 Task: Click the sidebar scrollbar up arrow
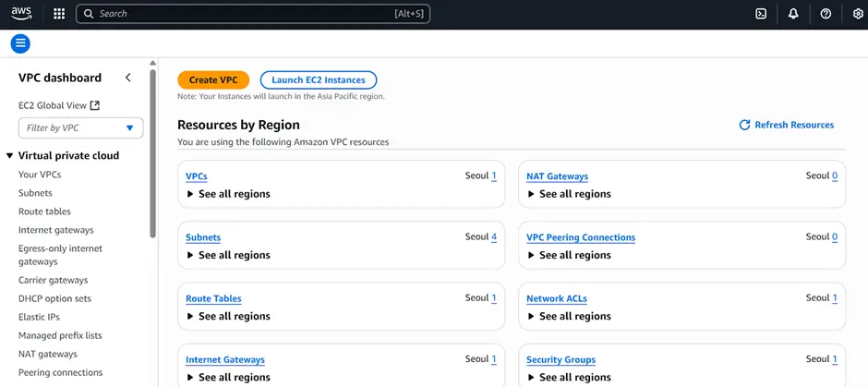153,63
